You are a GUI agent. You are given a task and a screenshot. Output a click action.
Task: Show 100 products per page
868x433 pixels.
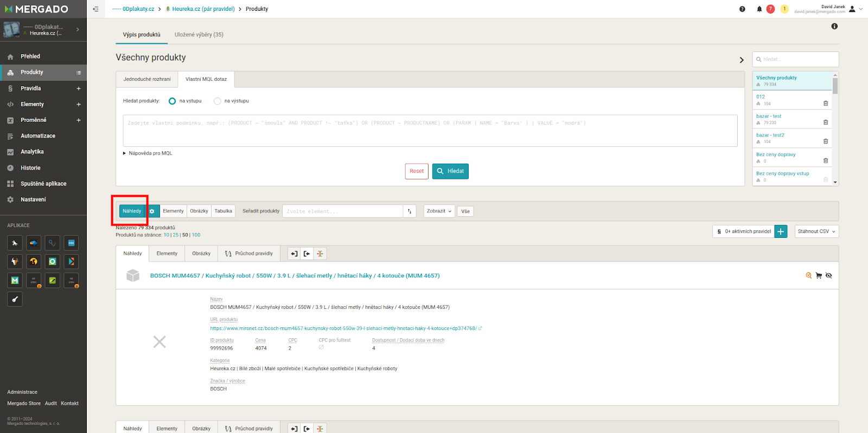click(196, 235)
